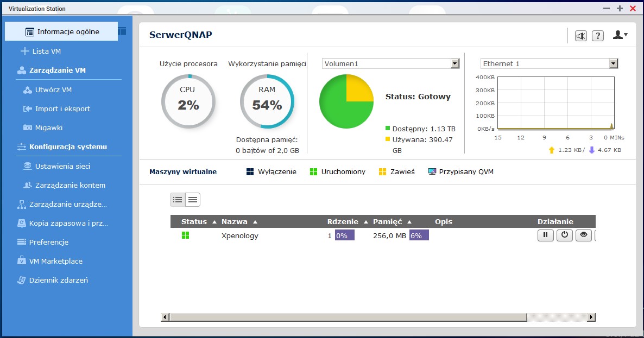This screenshot has width=644, height=338.
Task: Click the Import i eksport arrow icon
Action: [28, 109]
